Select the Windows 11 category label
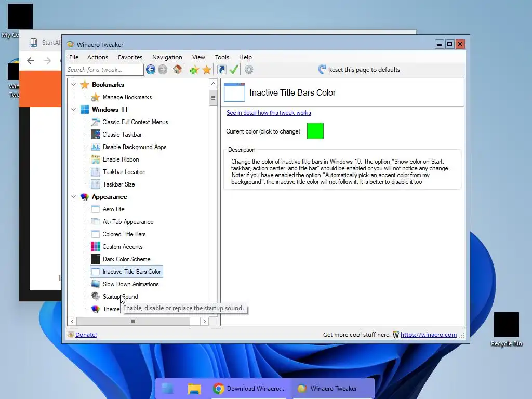The width and height of the screenshot is (532, 399). [110, 110]
